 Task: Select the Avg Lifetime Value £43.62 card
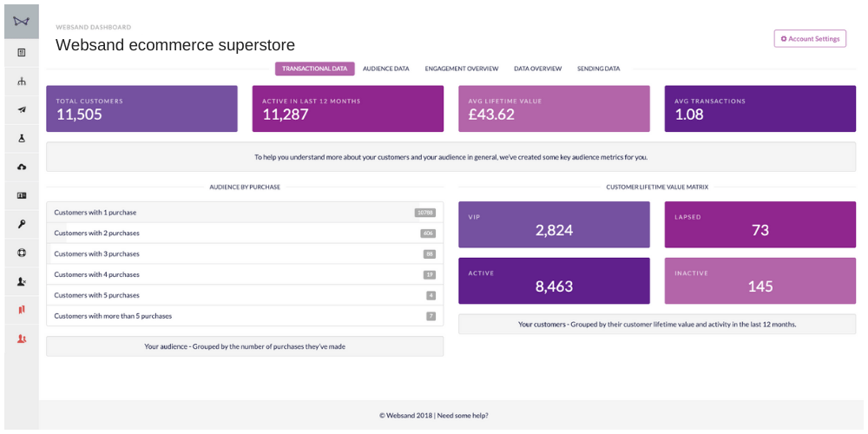(554, 108)
